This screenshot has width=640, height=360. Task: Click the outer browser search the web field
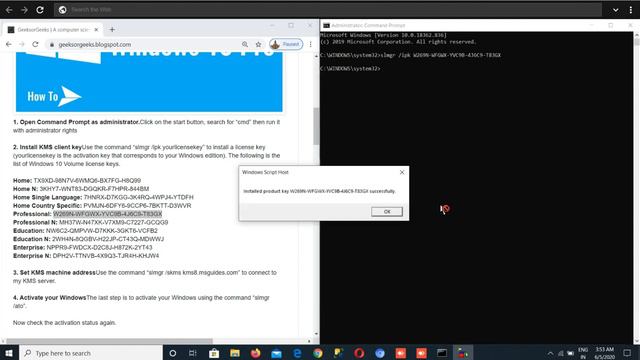pyautogui.click(x=328, y=9)
